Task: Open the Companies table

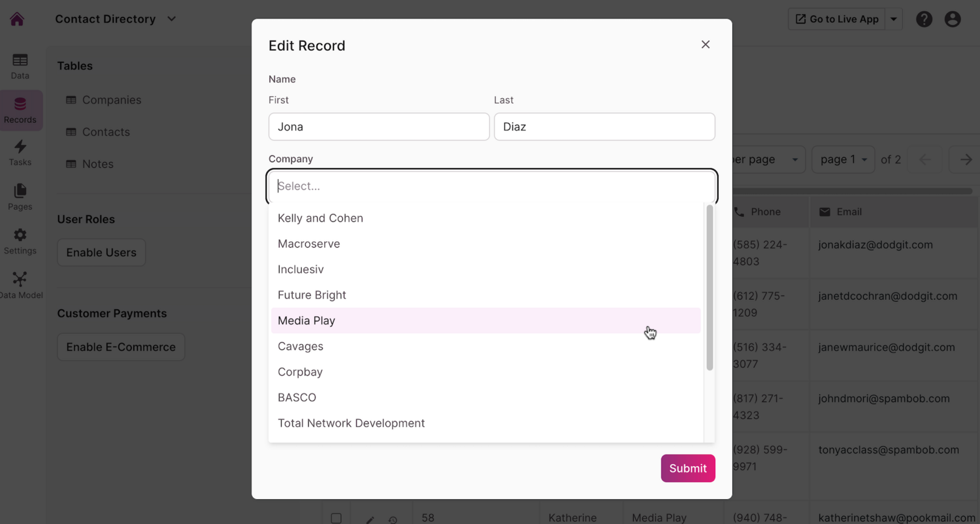Action: click(x=111, y=100)
